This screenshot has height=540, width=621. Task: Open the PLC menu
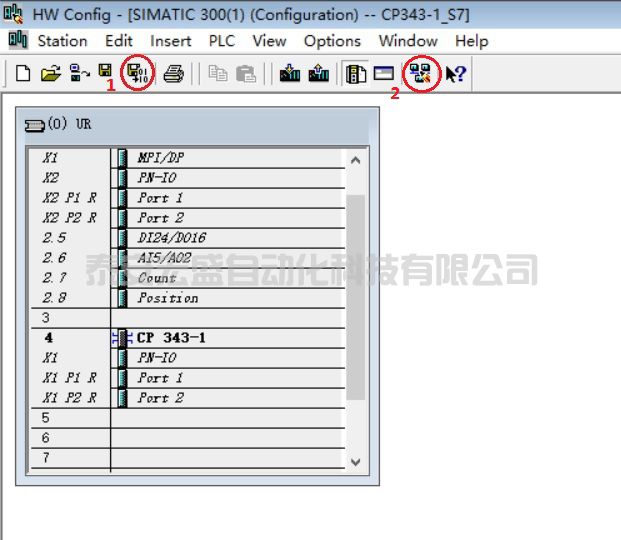[x=221, y=41]
